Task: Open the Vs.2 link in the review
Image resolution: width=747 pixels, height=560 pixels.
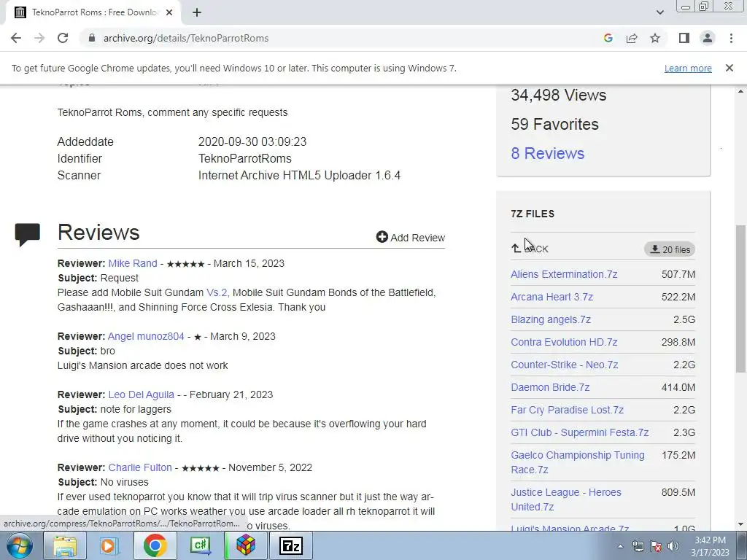Action: click(217, 292)
